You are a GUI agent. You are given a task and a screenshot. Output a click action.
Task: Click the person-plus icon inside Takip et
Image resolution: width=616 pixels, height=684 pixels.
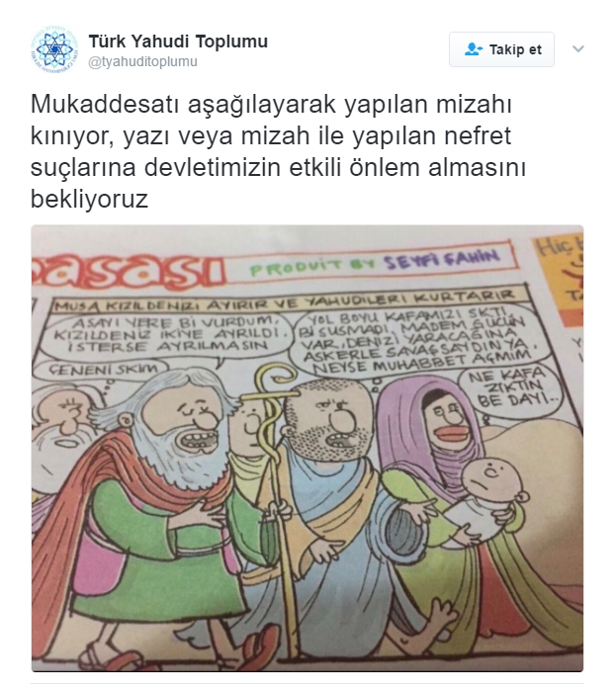tap(473, 49)
